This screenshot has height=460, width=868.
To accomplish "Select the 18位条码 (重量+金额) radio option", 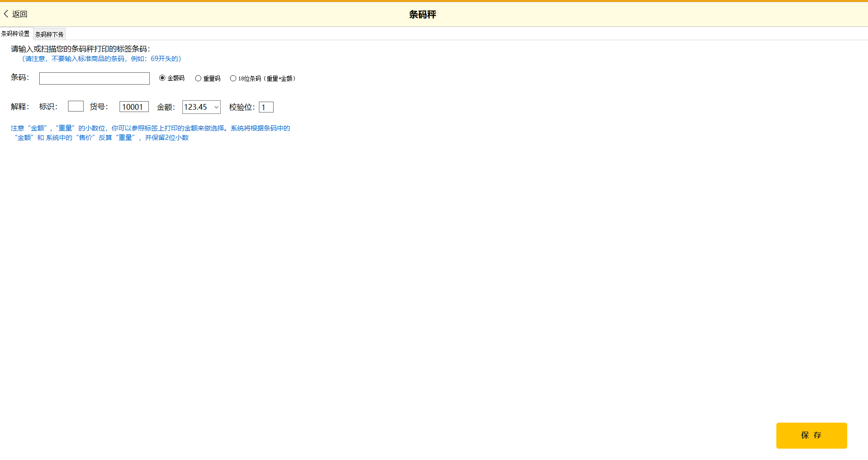I will (x=233, y=78).
